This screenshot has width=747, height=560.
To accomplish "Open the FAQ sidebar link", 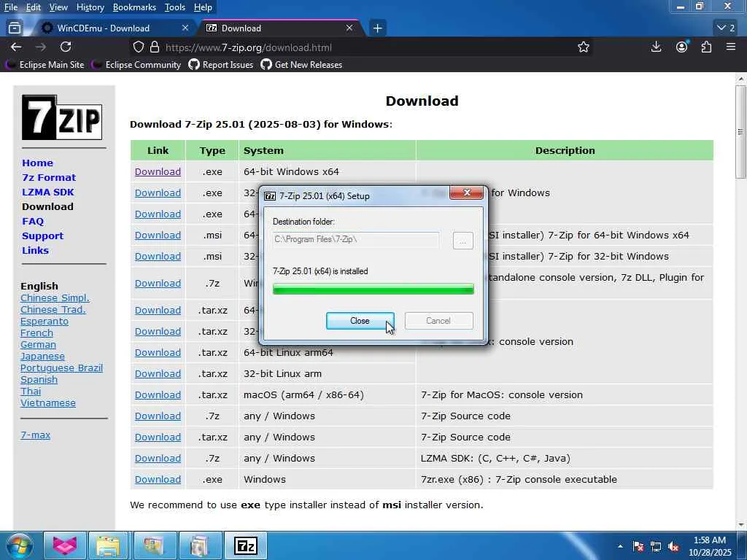I will (33, 222).
